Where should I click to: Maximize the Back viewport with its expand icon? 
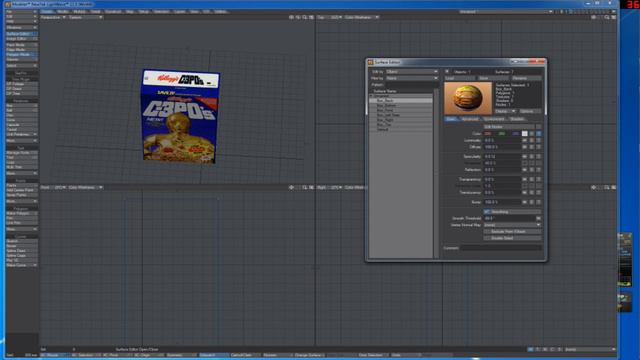(311, 188)
